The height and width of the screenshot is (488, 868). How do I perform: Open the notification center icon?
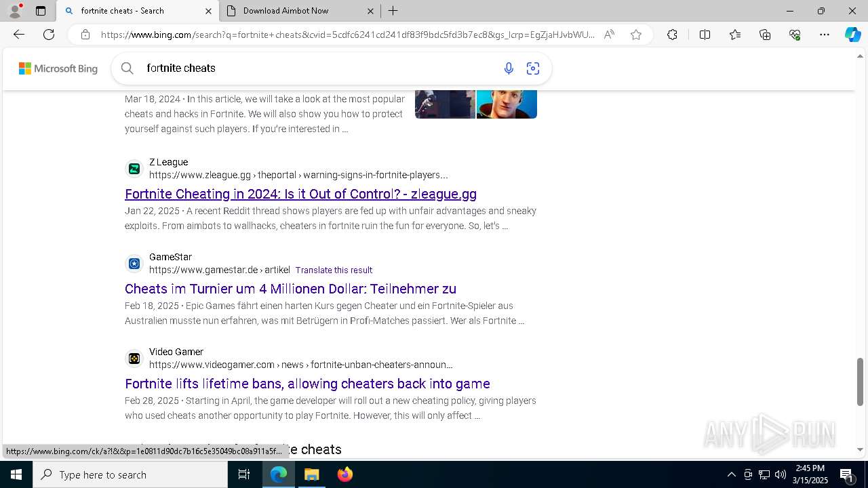(847, 474)
